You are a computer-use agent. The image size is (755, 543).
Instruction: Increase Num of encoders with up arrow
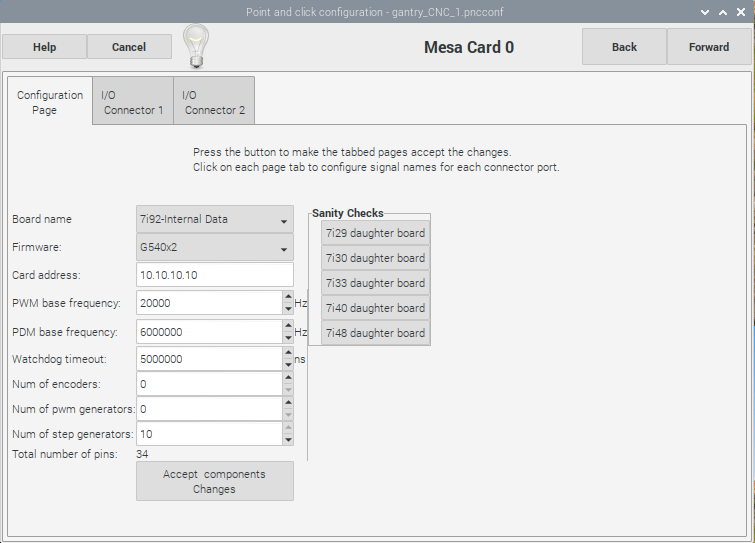(x=288, y=378)
